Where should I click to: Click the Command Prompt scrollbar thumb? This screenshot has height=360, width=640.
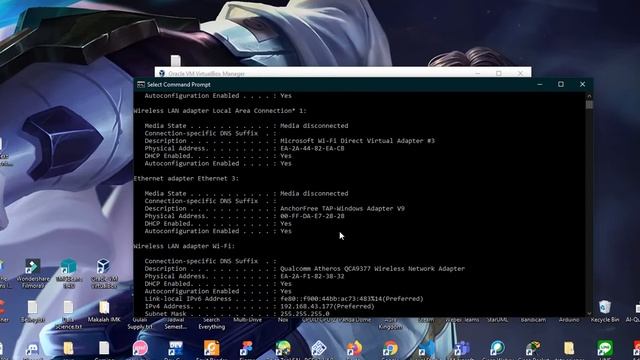click(589, 104)
